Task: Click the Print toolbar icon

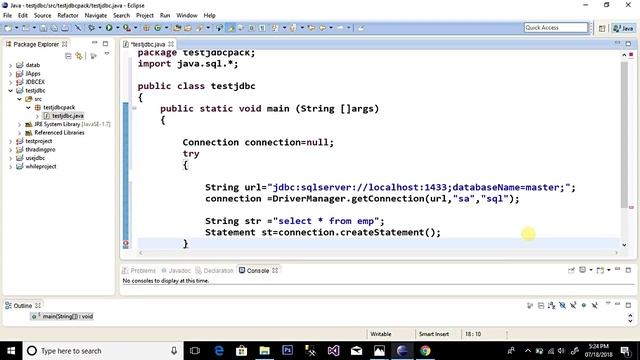Action: (65, 28)
